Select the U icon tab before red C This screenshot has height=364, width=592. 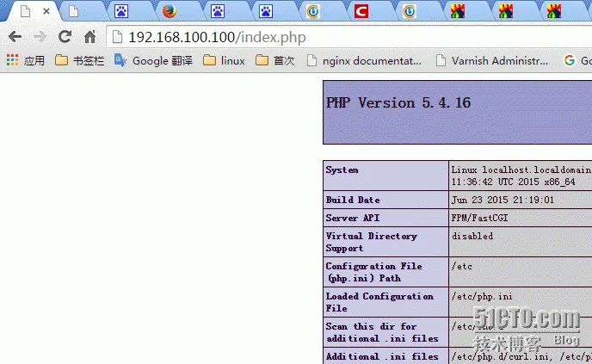[x=313, y=11]
